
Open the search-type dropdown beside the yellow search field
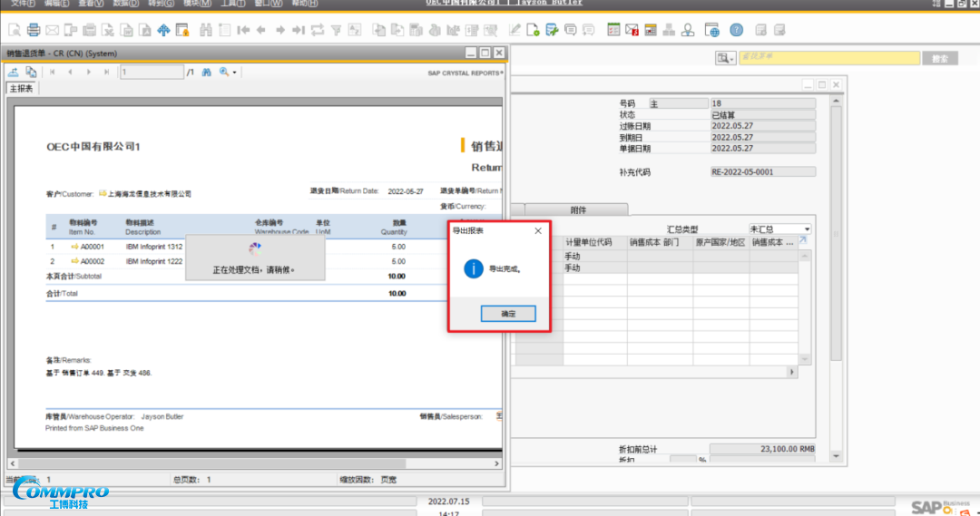point(726,58)
